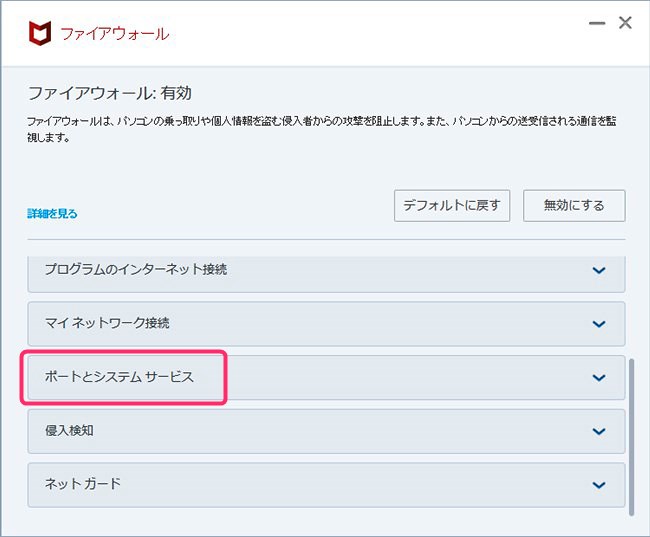650x537 pixels.
Task: Expand chevron for 侵入検知 section
Action: click(599, 432)
